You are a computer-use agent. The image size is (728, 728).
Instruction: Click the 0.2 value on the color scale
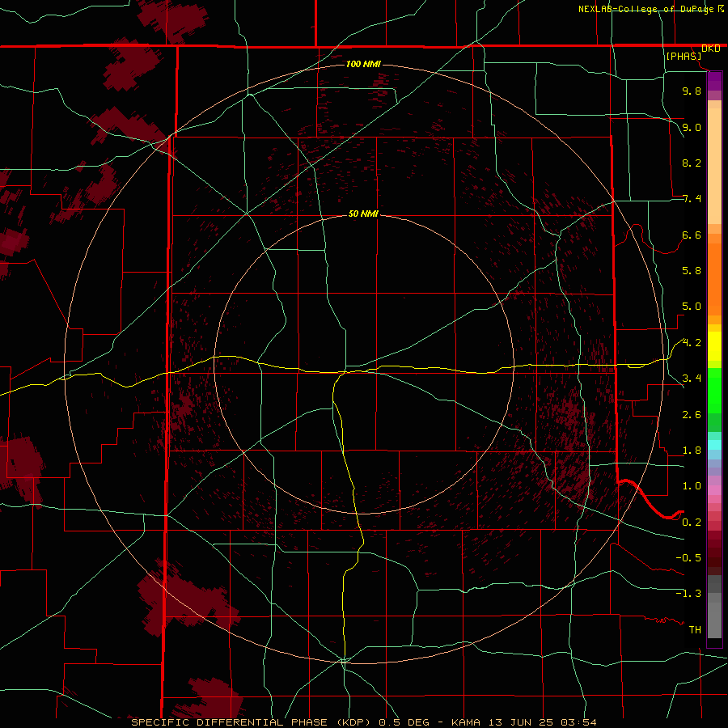[692, 523]
